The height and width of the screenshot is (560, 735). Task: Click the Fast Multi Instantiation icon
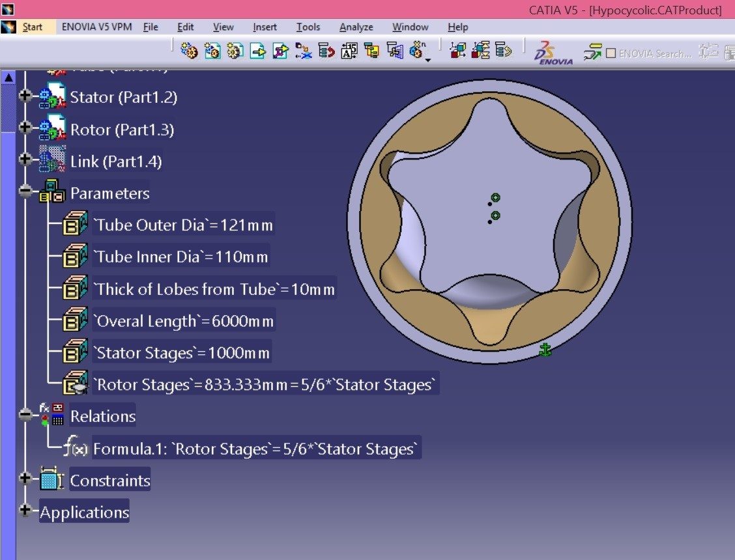pos(417,49)
